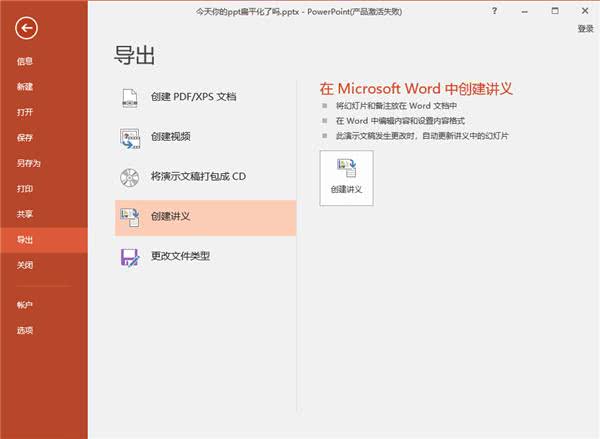Image resolution: width=600 pixels, height=439 pixels.
Task: Click the 登录 sign-in link
Action: pos(585,29)
